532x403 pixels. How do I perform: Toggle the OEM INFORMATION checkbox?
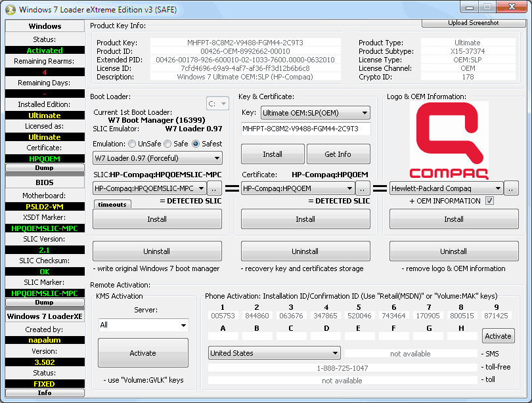coord(489,201)
